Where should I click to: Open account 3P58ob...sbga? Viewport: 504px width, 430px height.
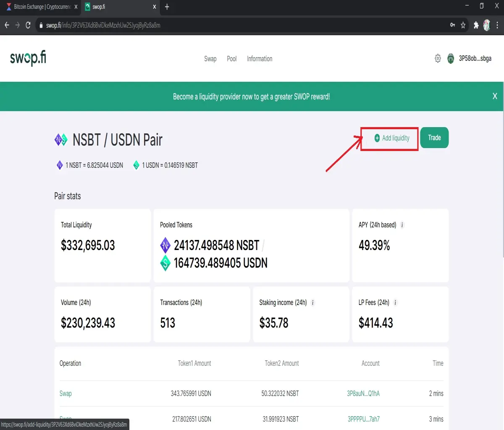475,59
